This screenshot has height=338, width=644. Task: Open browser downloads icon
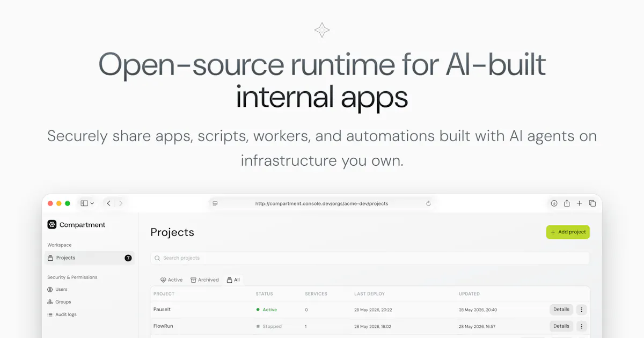coord(554,203)
